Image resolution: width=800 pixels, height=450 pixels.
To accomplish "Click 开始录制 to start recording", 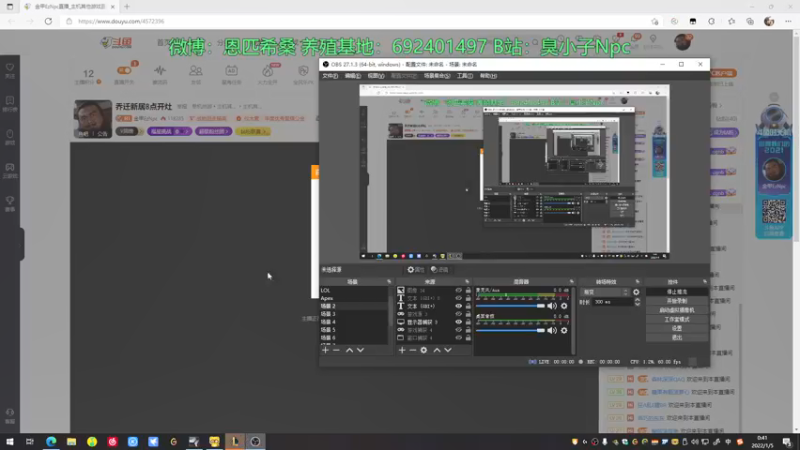I will click(x=677, y=301).
